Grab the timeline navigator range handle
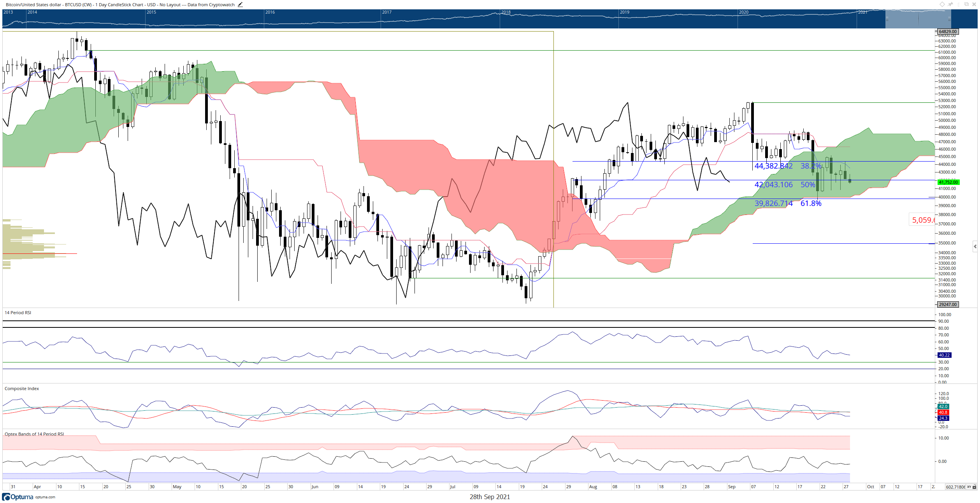 (918, 19)
